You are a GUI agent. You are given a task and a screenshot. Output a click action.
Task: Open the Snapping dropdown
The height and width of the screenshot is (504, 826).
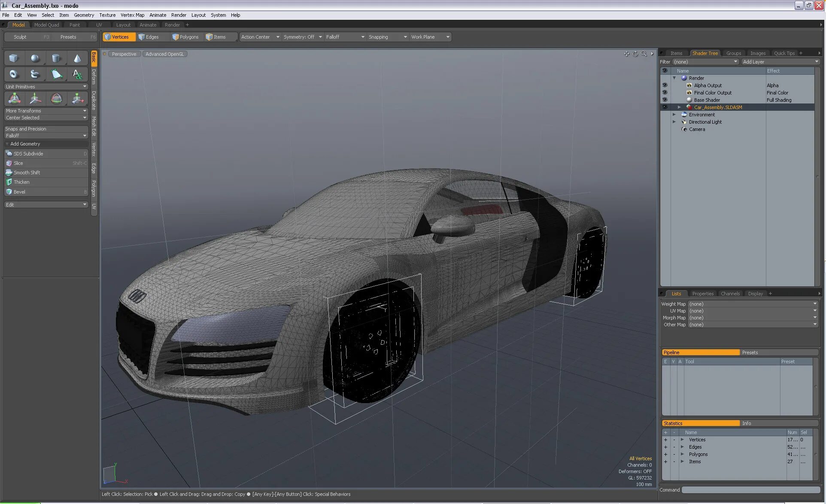(x=388, y=37)
